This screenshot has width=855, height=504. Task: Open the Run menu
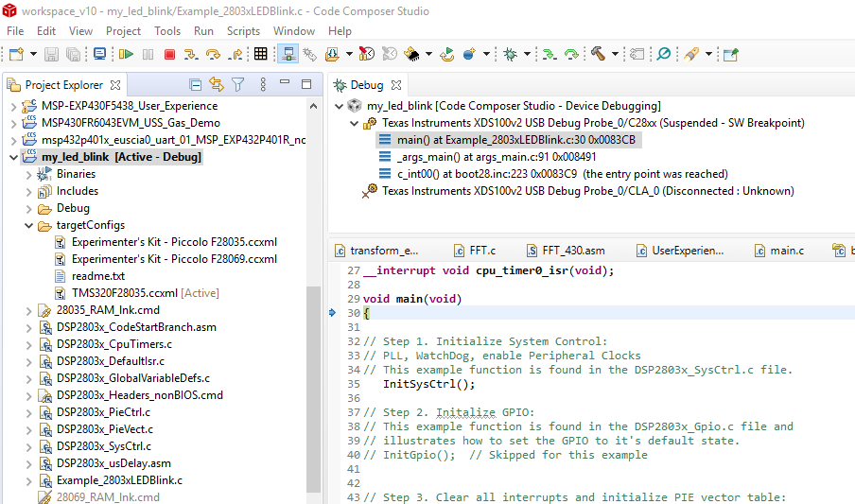(203, 31)
